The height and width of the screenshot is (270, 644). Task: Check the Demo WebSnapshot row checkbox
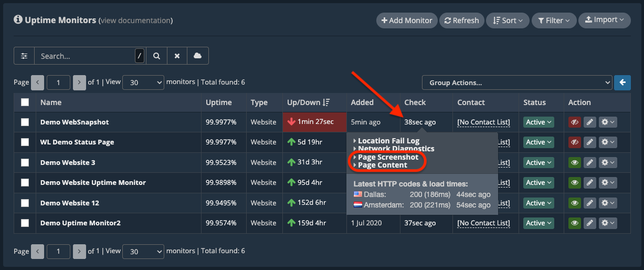25,122
